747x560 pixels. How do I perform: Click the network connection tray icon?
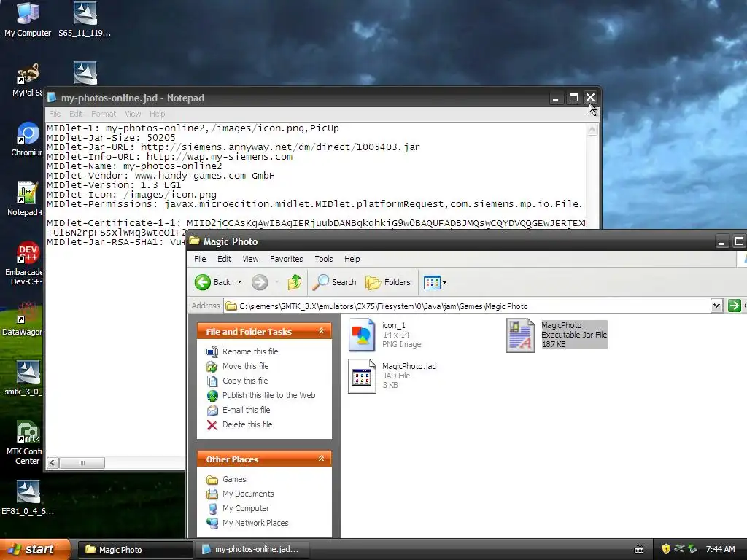point(679,549)
